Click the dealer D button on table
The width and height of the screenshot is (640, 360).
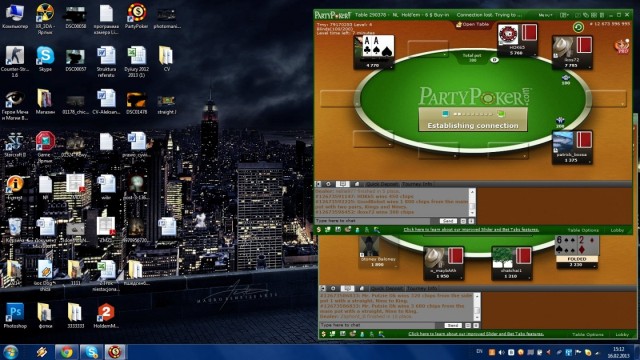[x=494, y=60]
